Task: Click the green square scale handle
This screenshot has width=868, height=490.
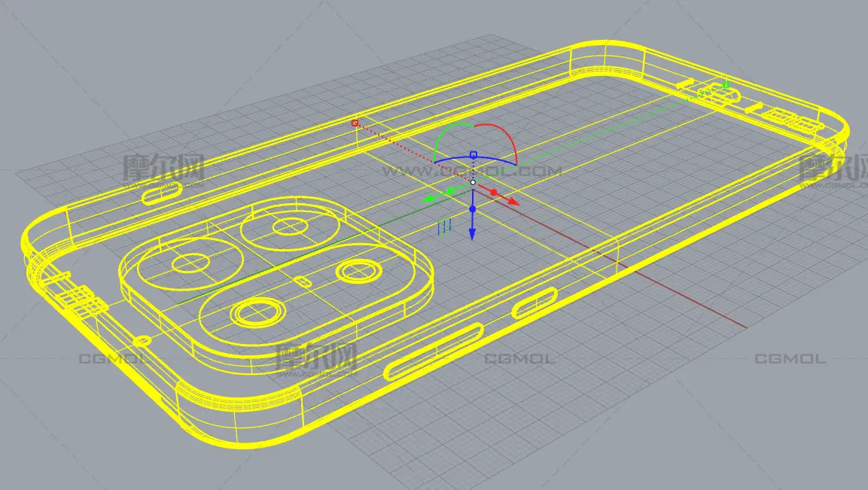Action: 726,85
